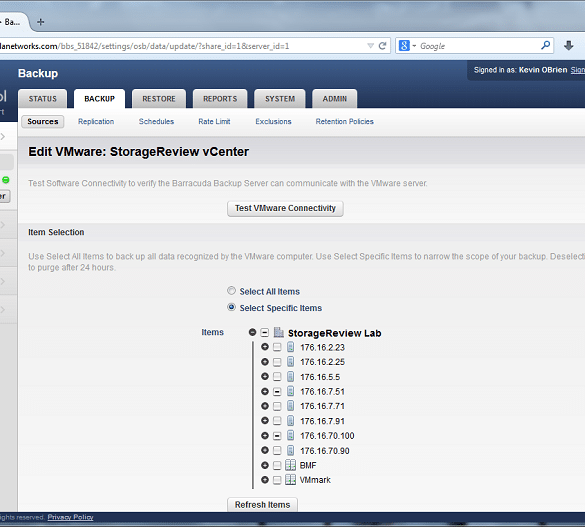
Task: Click host icon for 176.16.7.71
Action: pyautogui.click(x=291, y=406)
